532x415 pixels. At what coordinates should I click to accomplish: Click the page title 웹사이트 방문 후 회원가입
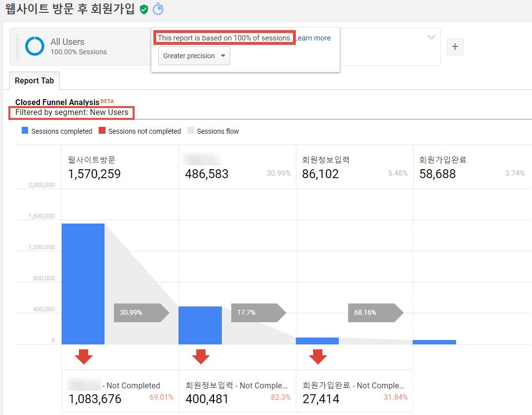pyautogui.click(x=70, y=9)
